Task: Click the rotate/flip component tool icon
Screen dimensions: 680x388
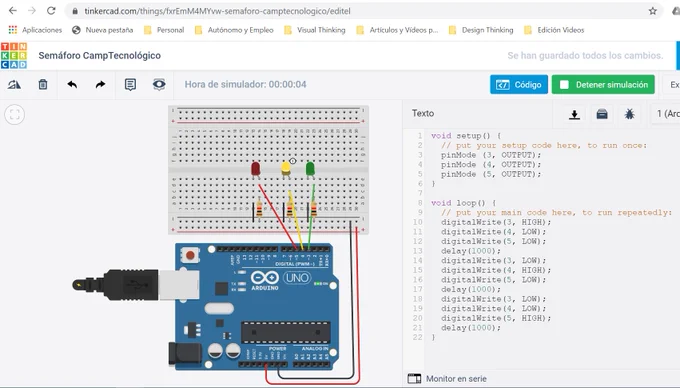Action: pyautogui.click(x=14, y=85)
